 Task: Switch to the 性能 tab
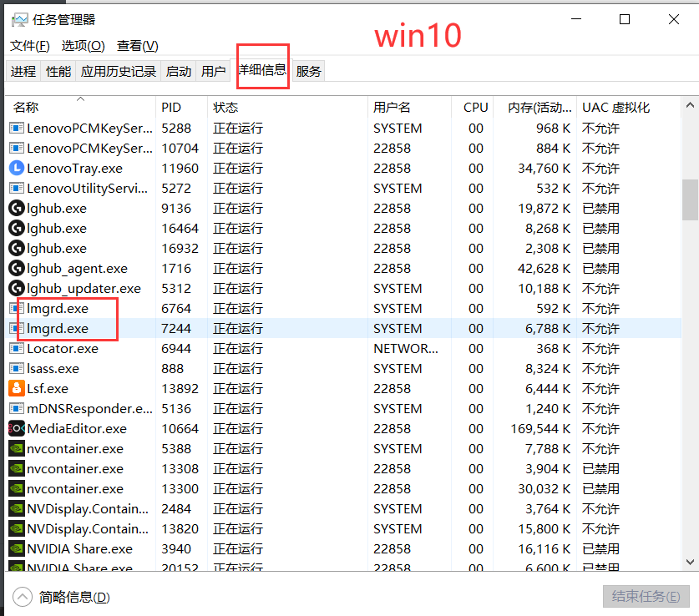click(58, 71)
